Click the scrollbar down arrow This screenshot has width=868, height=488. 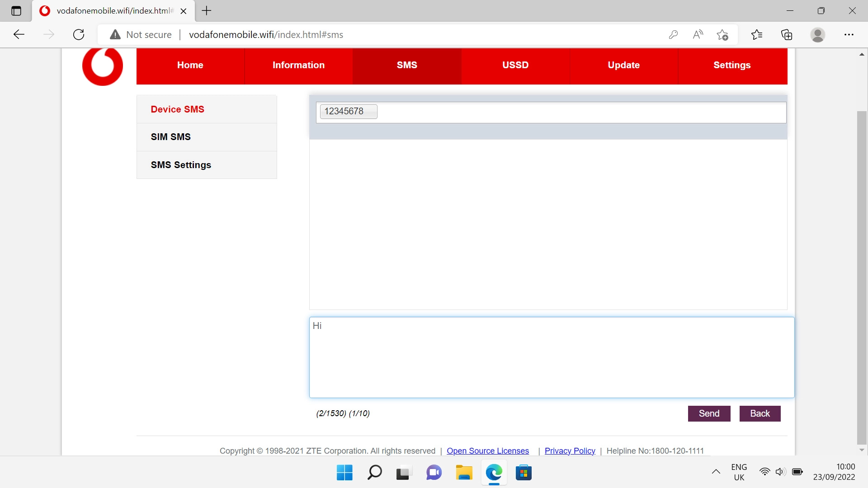pos(862,450)
